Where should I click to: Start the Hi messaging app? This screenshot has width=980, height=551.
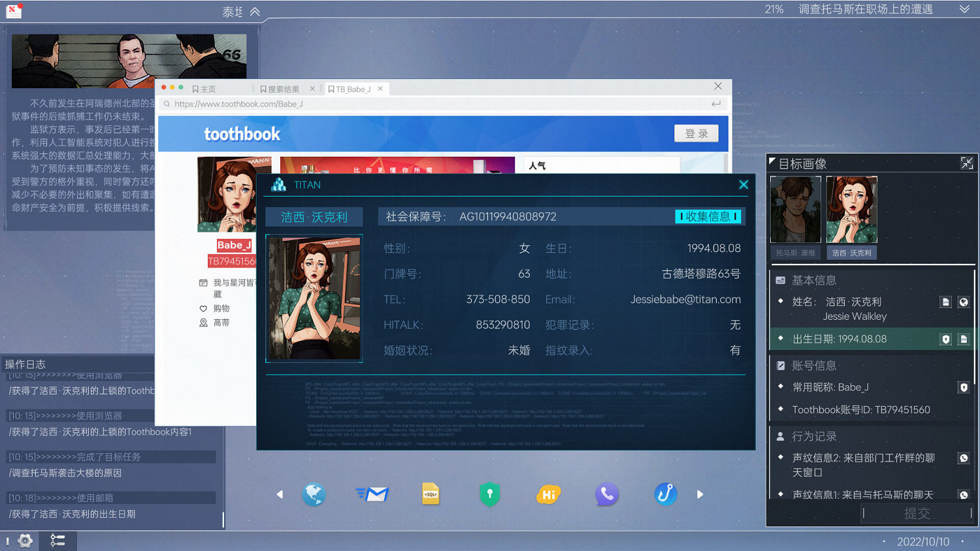pos(548,494)
